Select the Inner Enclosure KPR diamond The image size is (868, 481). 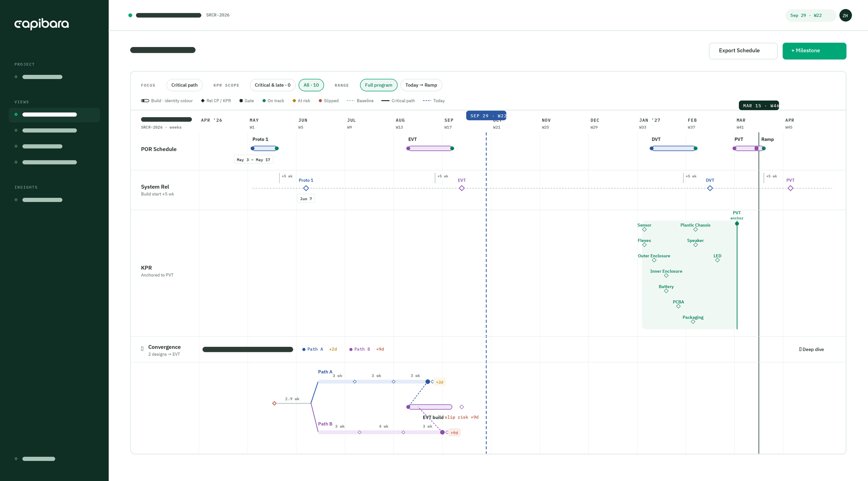[666, 276]
